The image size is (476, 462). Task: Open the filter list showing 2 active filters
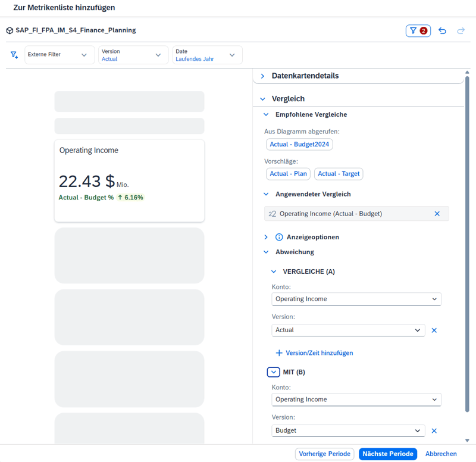[418, 30]
